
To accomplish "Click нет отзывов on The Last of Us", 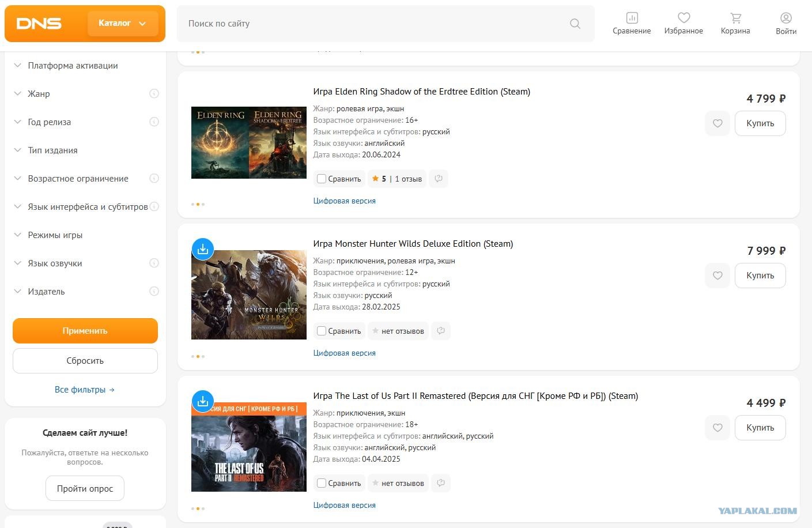I will [x=398, y=483].
